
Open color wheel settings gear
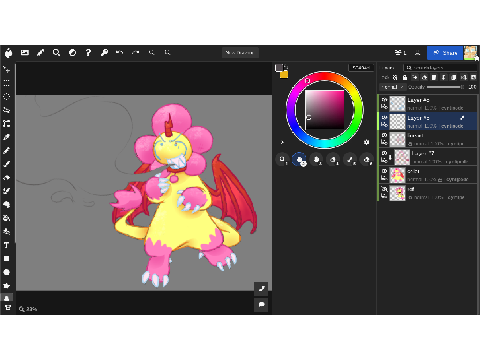pos(367,142)
